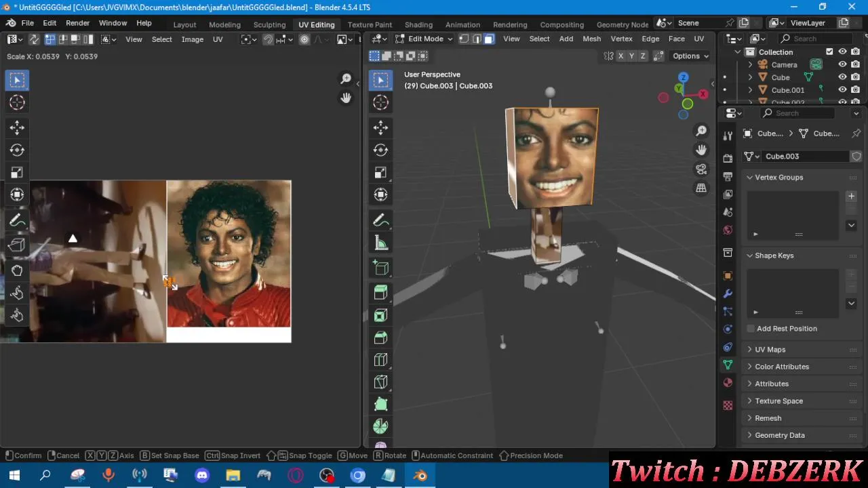868x488 pixels.
Task: Select the Rotate tool in UV editor
Action: (17, 150)
